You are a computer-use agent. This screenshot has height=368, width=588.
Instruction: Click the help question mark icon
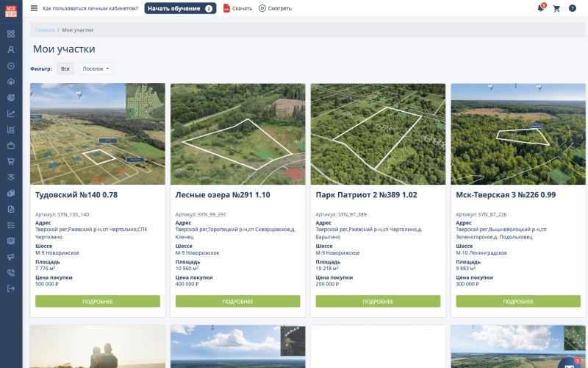[572, 8]
